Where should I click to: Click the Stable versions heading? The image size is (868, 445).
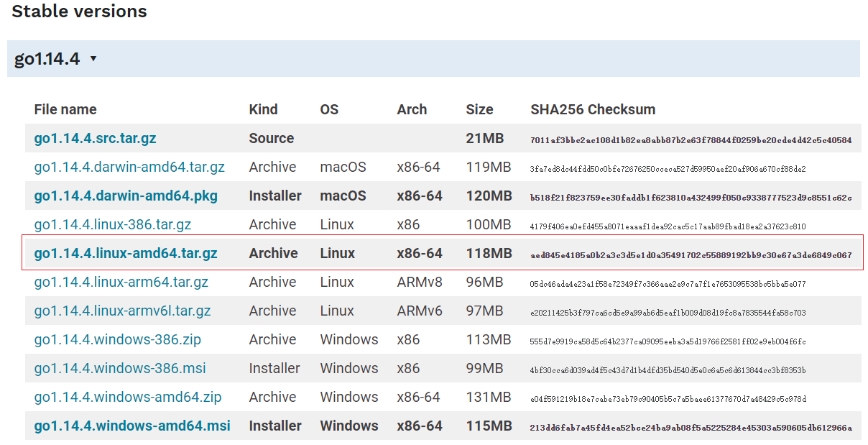79,12
